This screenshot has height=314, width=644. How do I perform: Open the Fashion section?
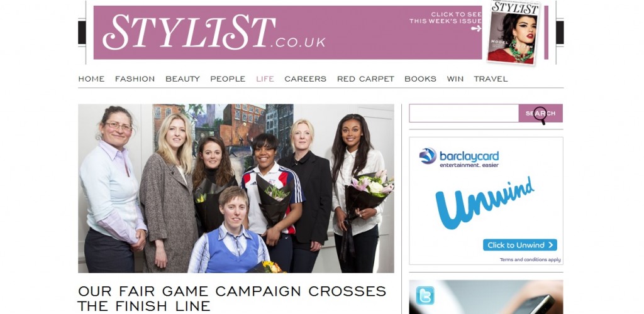[135, 78]
